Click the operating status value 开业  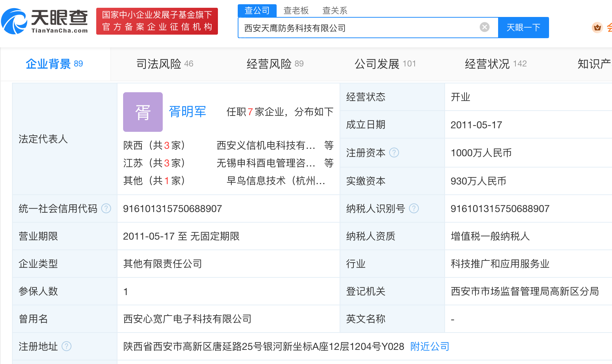(x=461, y=97)
